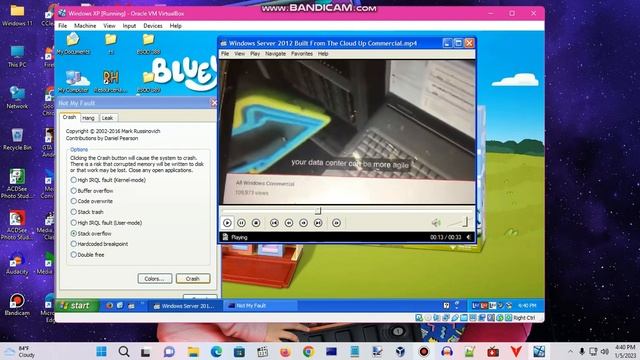Image resolution: width=640 pixels, height=360 pixels.
Task: Mute audio with the speaker icon
Action: 436,223
